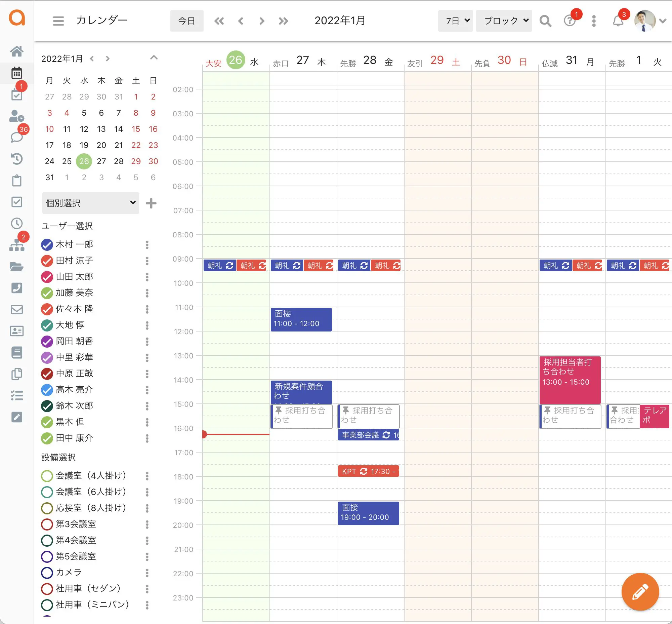Open the 採用担当者打ち合わせ event
672x624 pixels.
tap(570, 380)
